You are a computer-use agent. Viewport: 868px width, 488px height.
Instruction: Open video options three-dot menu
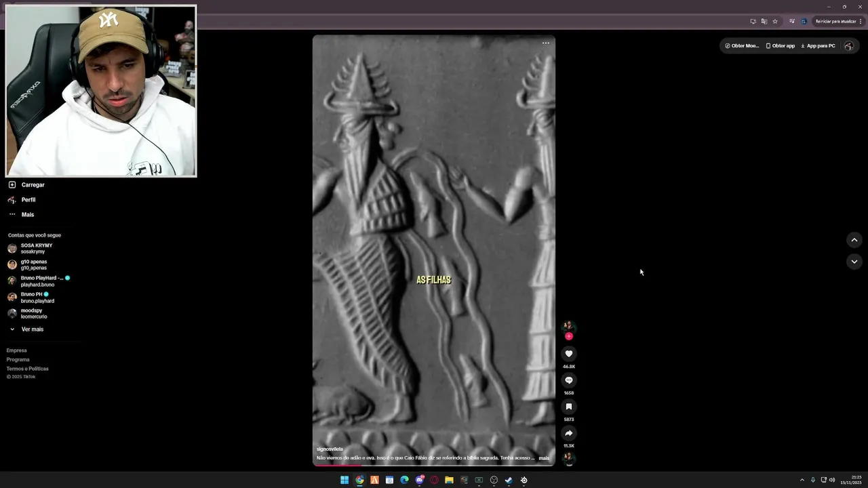point(545,43)
